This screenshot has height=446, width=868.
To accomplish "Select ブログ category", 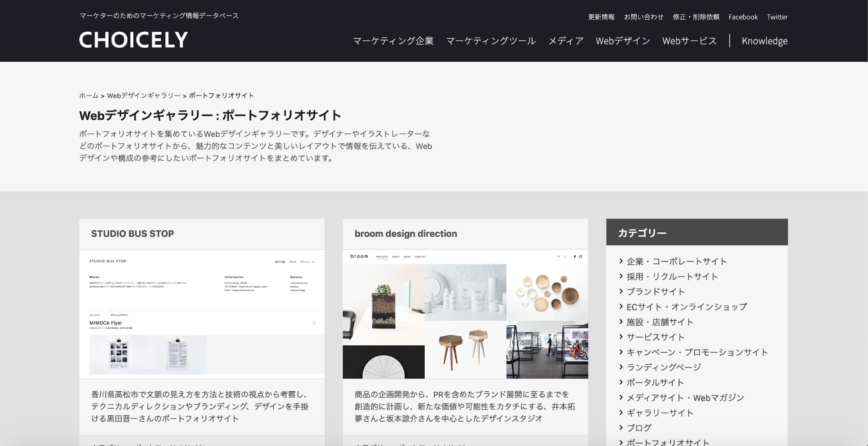I will 639,428.
